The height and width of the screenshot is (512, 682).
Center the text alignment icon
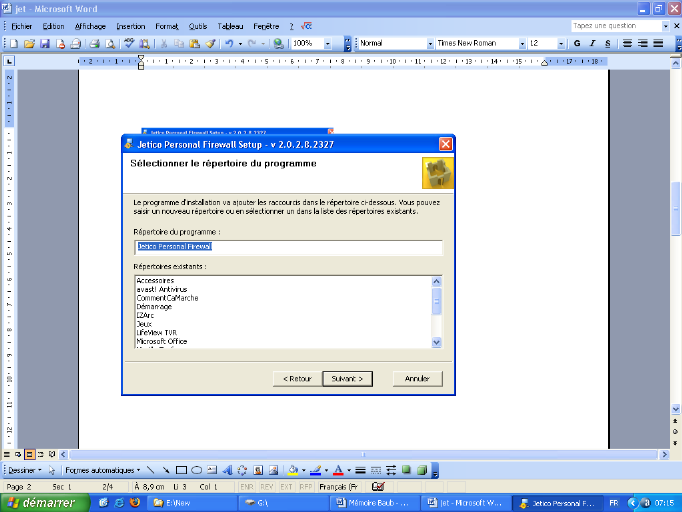627,43
